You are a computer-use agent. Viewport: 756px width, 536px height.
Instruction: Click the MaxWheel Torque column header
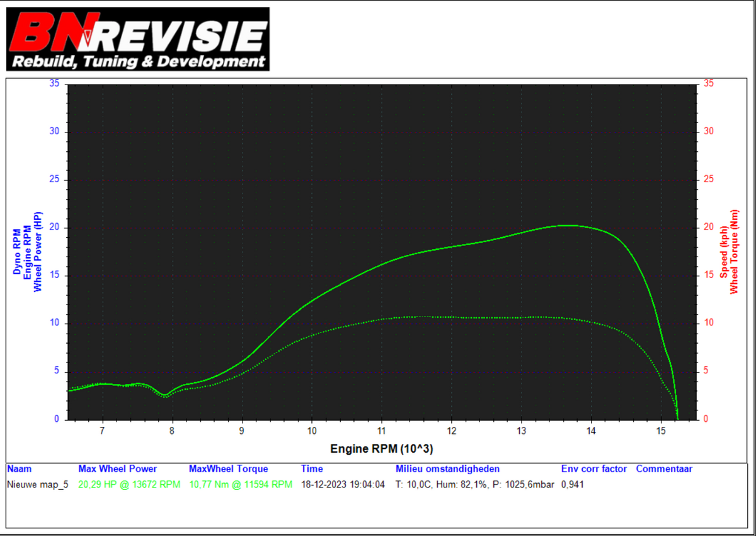[228, 469]
